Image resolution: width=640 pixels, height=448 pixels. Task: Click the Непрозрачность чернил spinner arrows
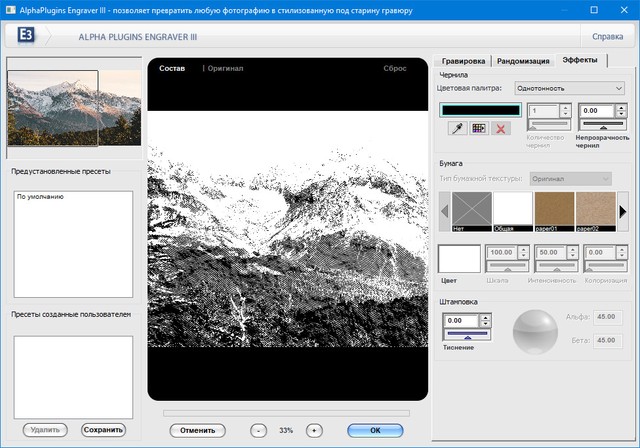tap(621, 111)
